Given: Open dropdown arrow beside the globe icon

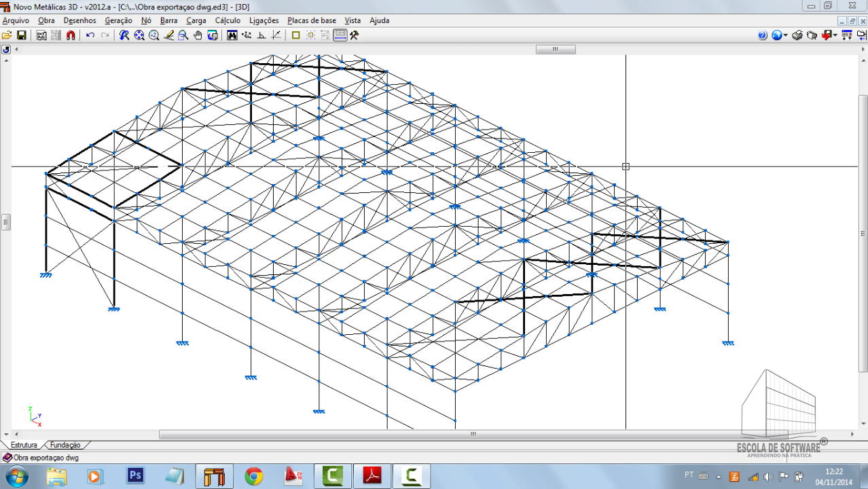Looking at the screenshot, I should click(786, 35).
